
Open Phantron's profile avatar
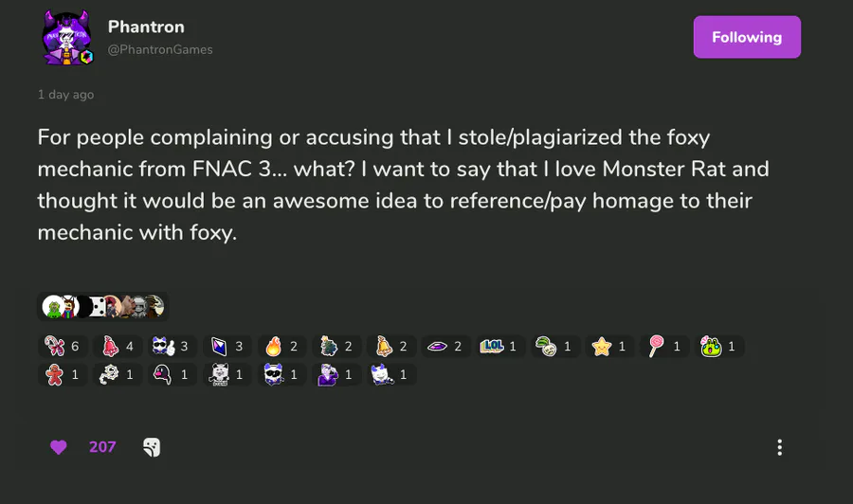click(67, 38)
